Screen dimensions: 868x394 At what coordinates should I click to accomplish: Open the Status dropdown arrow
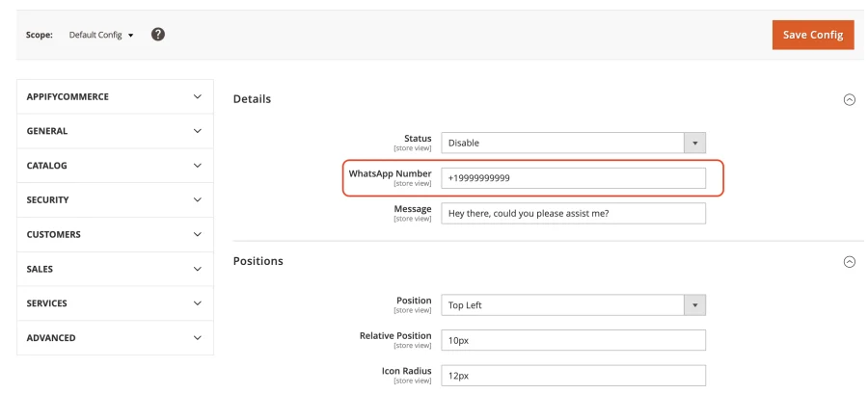tap(694, 144)
